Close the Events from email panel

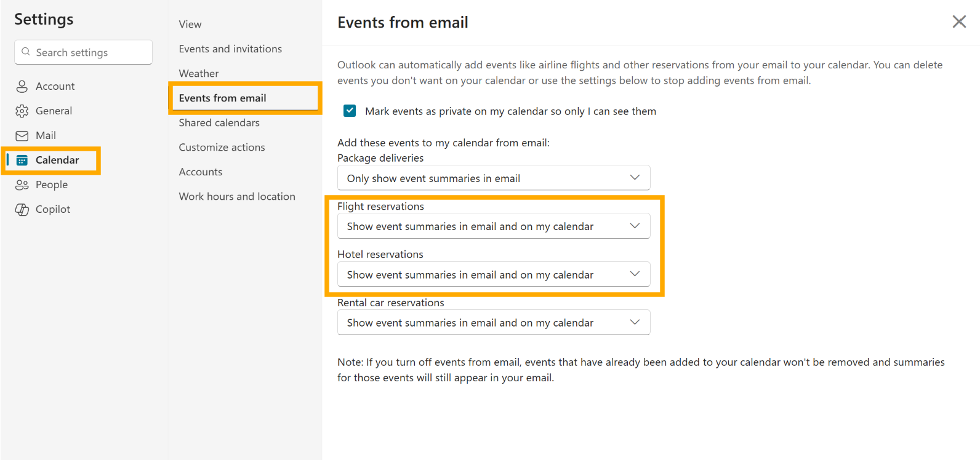[x=958, y=22]
